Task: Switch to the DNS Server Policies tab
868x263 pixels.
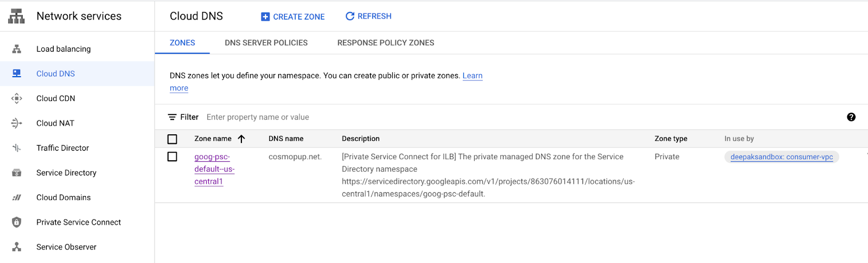Action: tap(266, 43)
